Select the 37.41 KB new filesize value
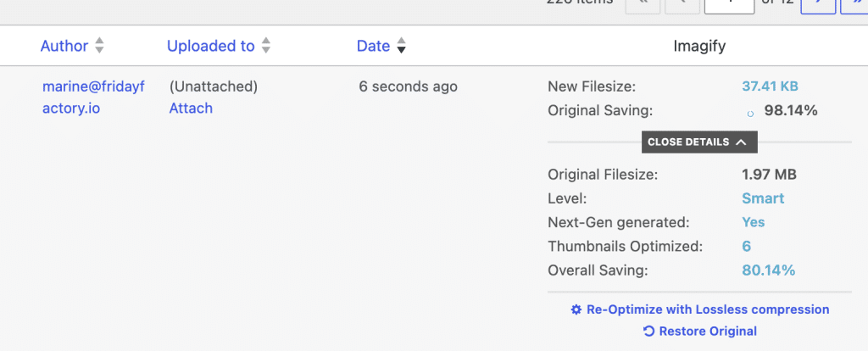Screen dimensions: 868x351 pyautogui.click(x=770, y=86)
